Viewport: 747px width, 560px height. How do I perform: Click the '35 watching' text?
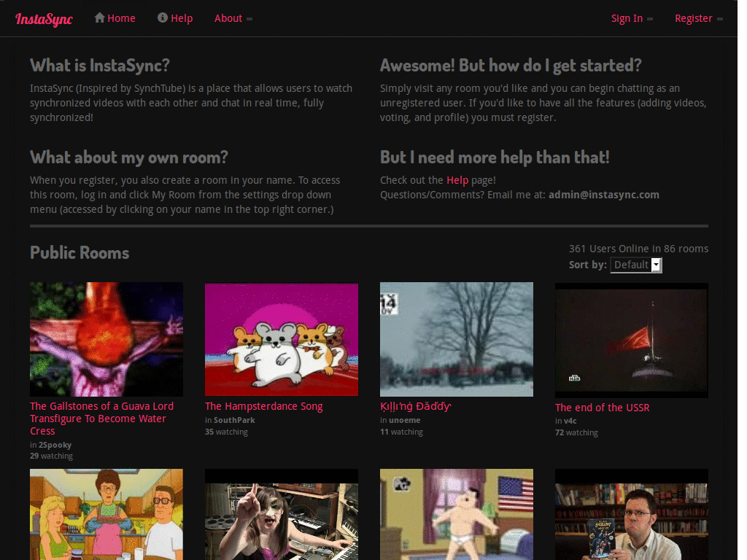pyautogui.click(x=226, y=432)
